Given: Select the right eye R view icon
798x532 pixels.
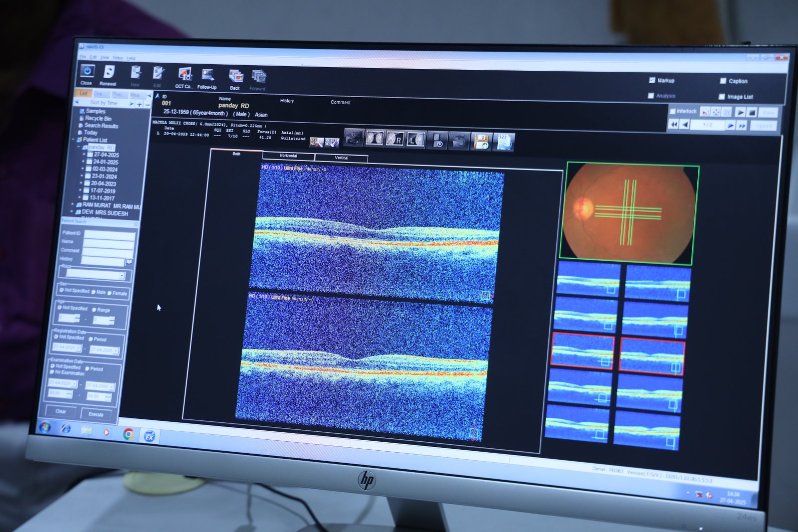Looking at the screenshot, I should [x=396, y=139].
